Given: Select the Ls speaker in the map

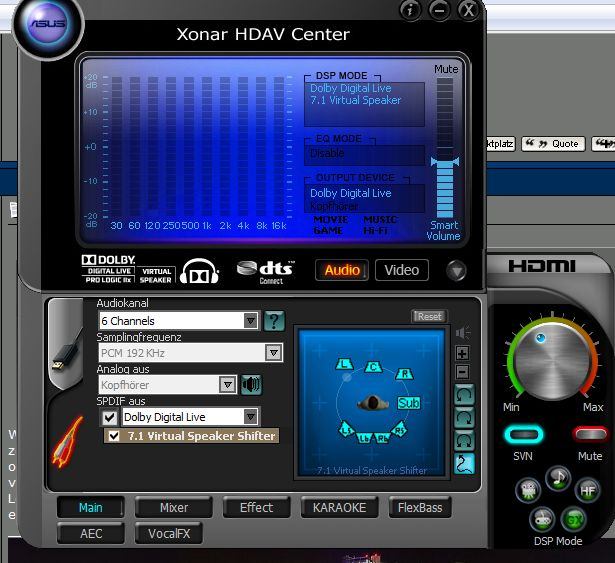Looking at the screenshot, I should pos(346,430).
